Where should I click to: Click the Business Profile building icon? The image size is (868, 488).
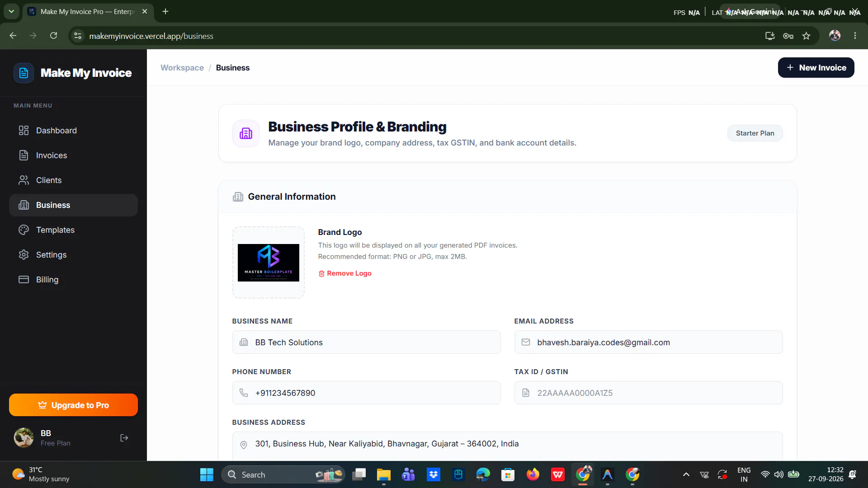click(246, 133)
